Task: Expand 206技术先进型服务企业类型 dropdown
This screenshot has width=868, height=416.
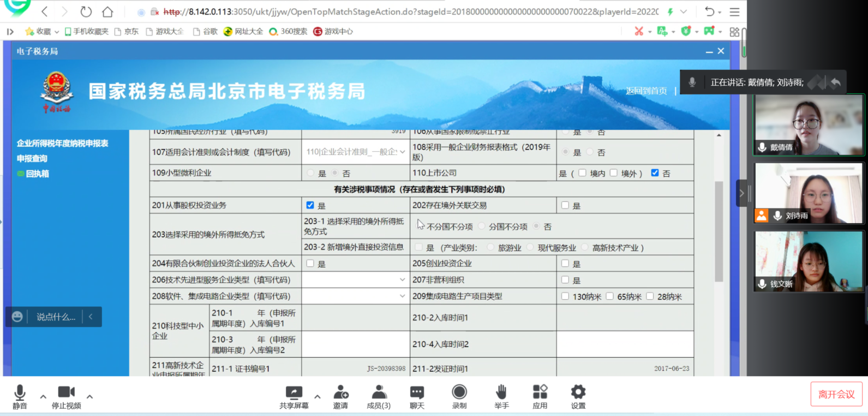Action: click(x=402, y=280)
